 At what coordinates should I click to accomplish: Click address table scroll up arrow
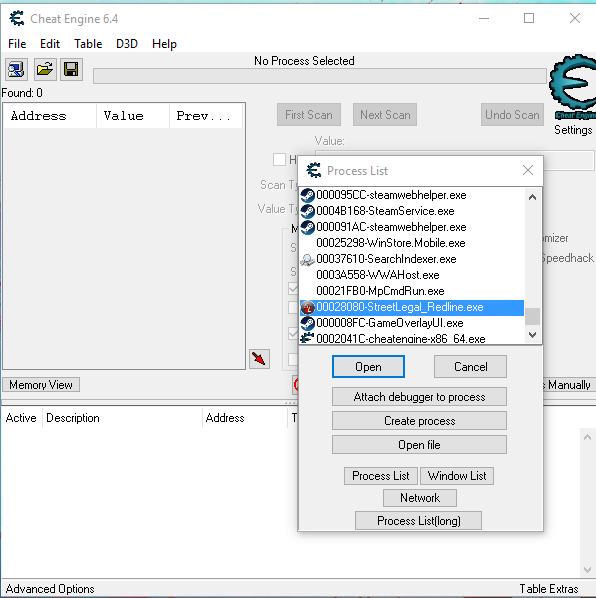pos(587,437)
